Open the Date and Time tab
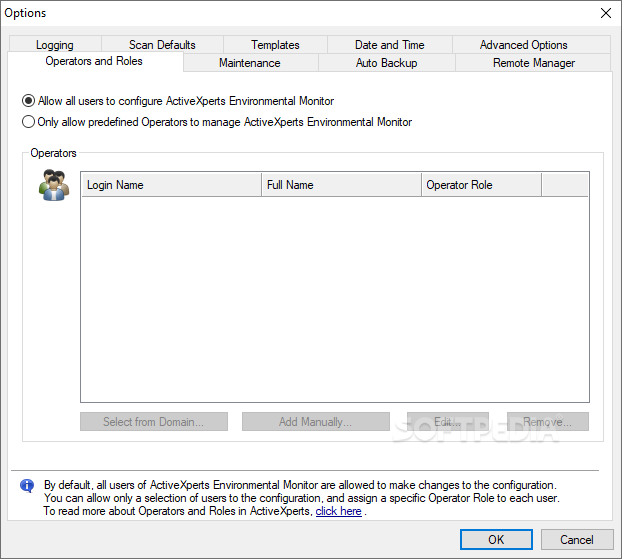The image size is (622, 559). coord(390,45)
